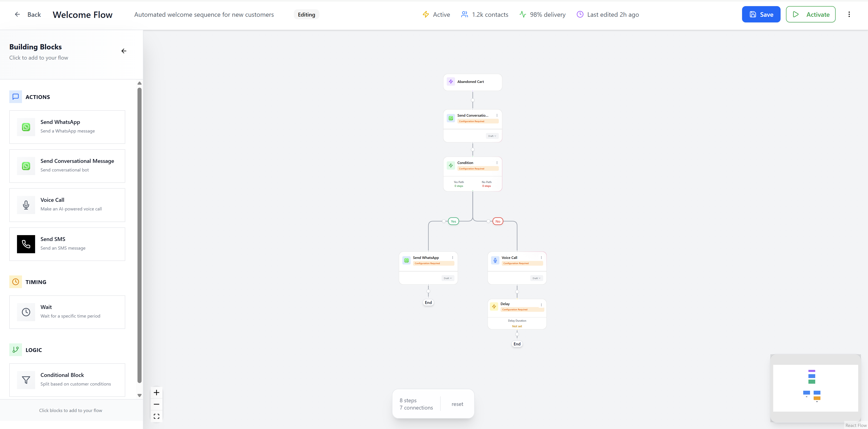The image size is (868, 429).
Task: Click the Yes branch label
Action: coord(453,222)
